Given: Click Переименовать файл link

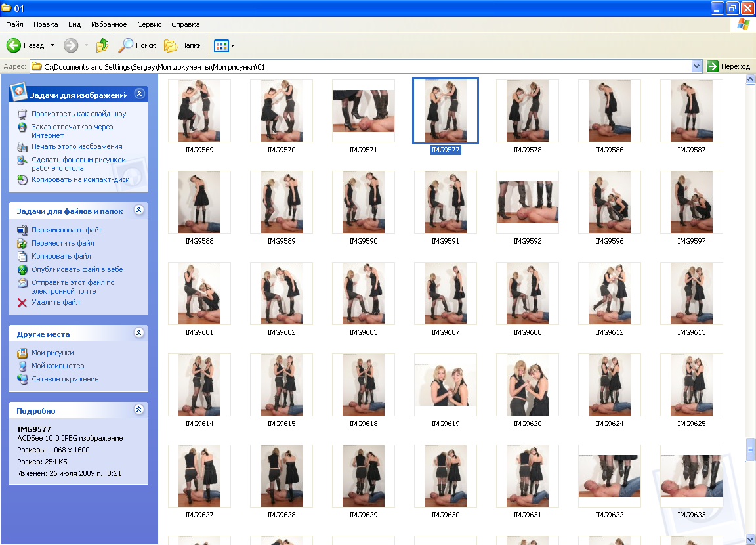Looking at the screenshot, I should (67, 230).
